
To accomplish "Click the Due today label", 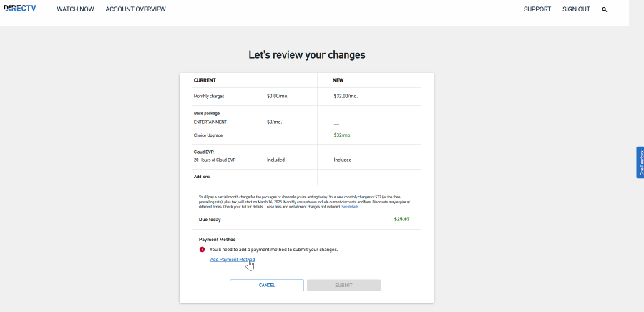I will pyautogui.click(x=210, y=220).
